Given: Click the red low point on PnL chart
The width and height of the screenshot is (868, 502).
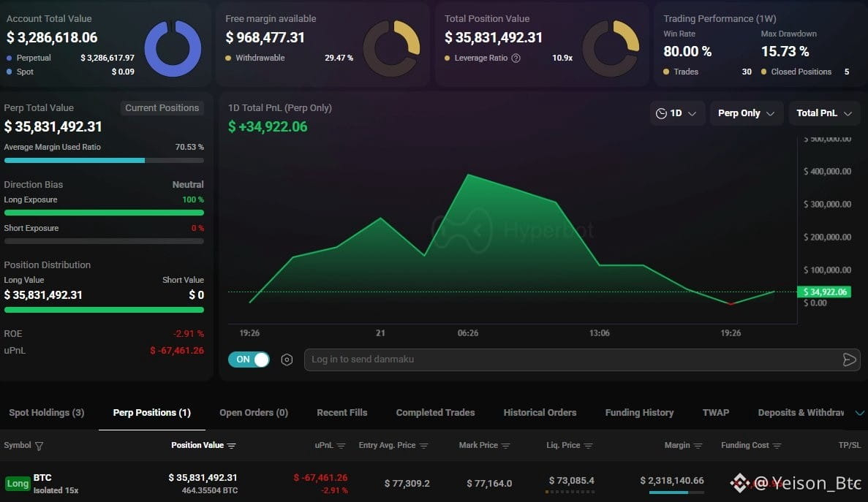Looking at the screenshot, I should point(731,303).
